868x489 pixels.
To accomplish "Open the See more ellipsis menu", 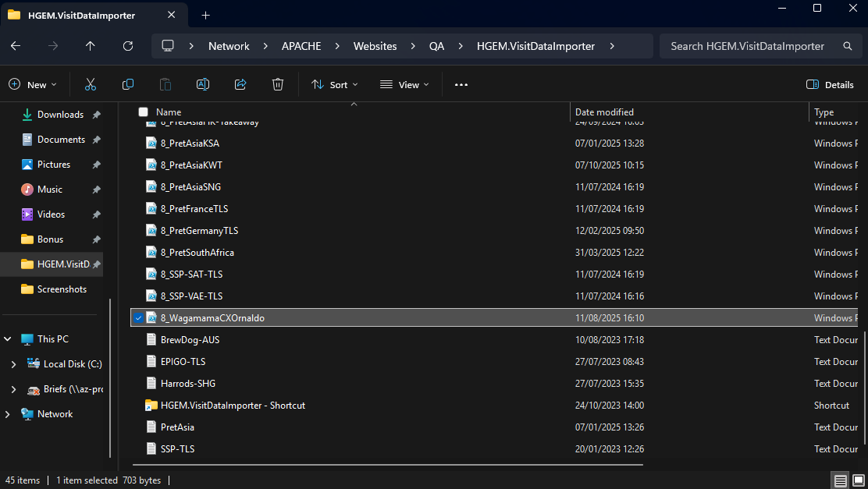I will [461, 84].
